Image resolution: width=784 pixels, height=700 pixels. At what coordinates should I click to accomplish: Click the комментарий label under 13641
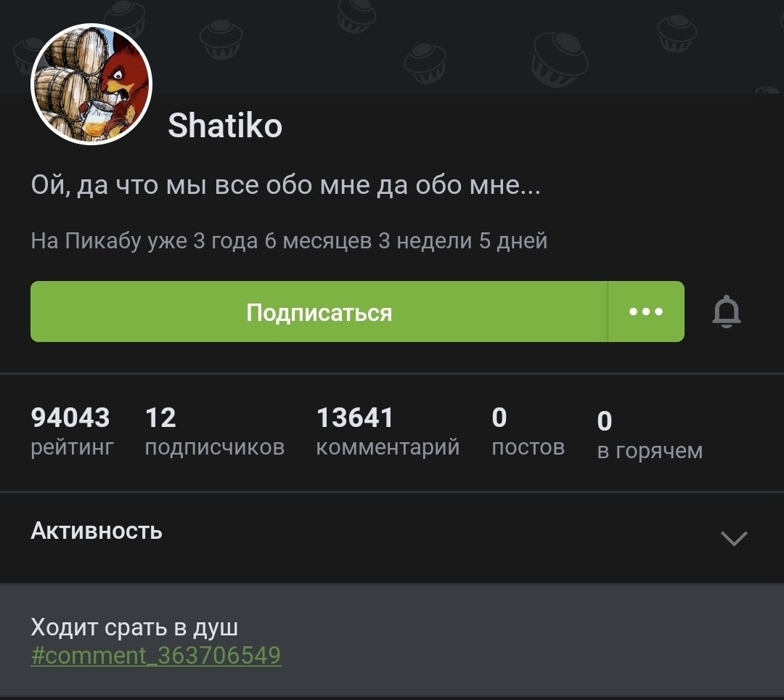point(388,447)
